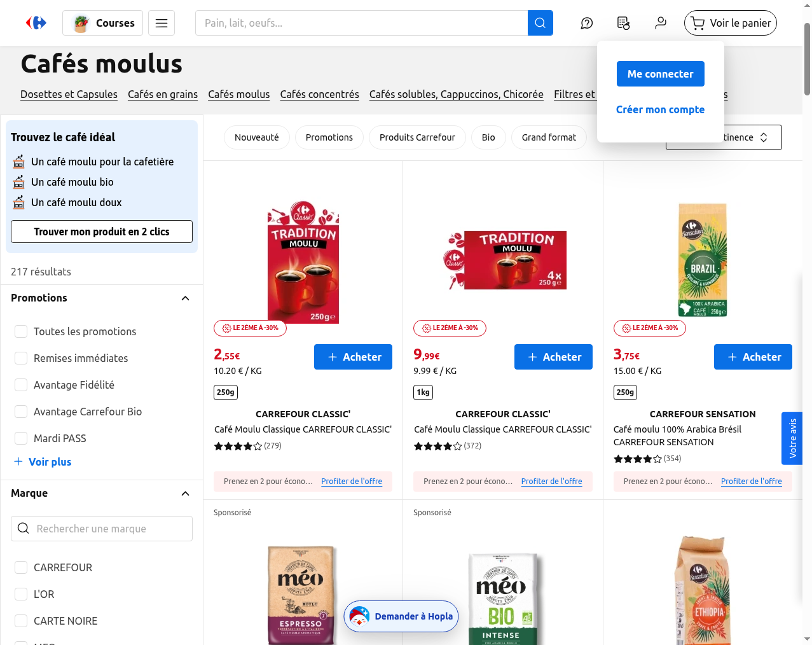Check the Toutes les promotions checkbox
Screen dimensions: 812x645
pyautogui.click(x=21, y=331)
